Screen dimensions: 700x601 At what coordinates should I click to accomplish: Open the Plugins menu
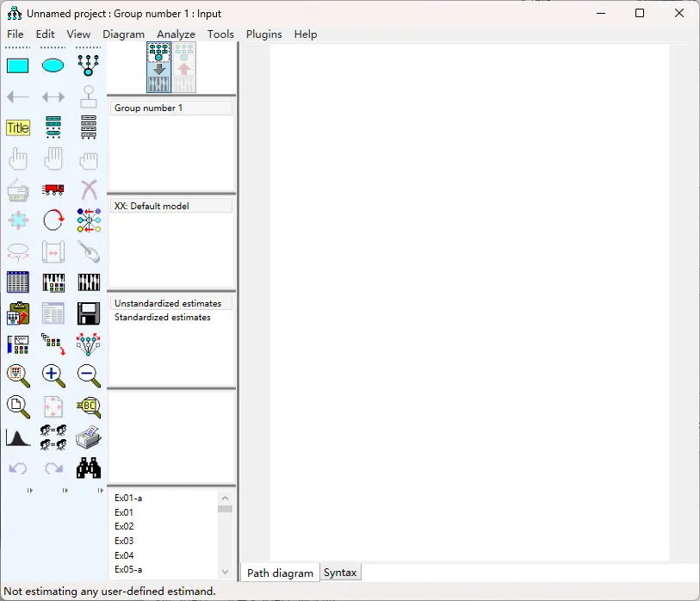pos(263,34)
